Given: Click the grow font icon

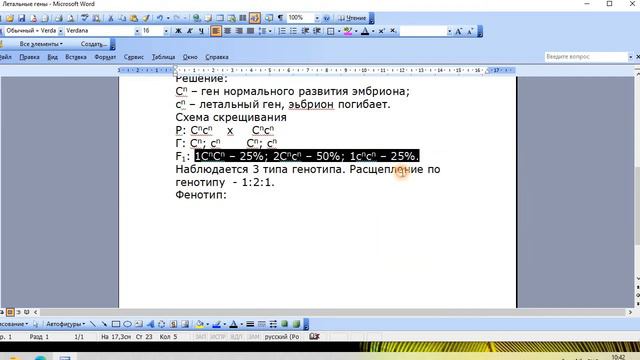Looking at the screenshot, I should 458,31.
